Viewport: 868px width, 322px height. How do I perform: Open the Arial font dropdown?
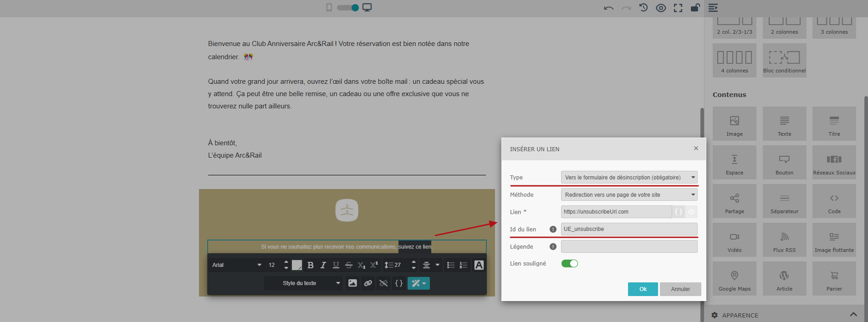236,265
